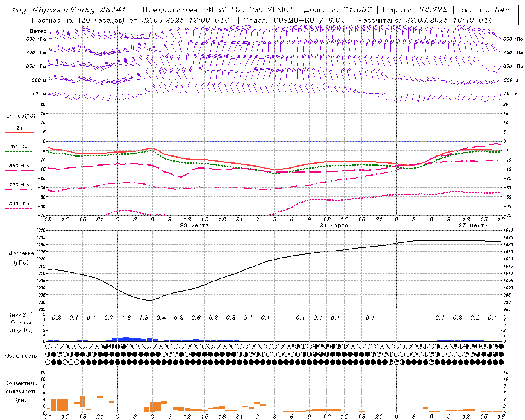Click the '(мм/3ч.)' precipitation unit label
525x420 pixels.
(21, 315)
